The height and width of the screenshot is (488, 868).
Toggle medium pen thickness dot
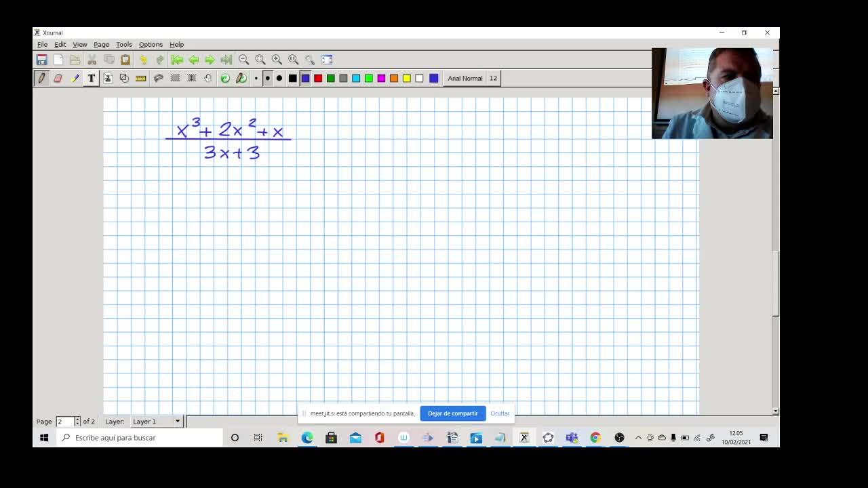coord(267,79)
